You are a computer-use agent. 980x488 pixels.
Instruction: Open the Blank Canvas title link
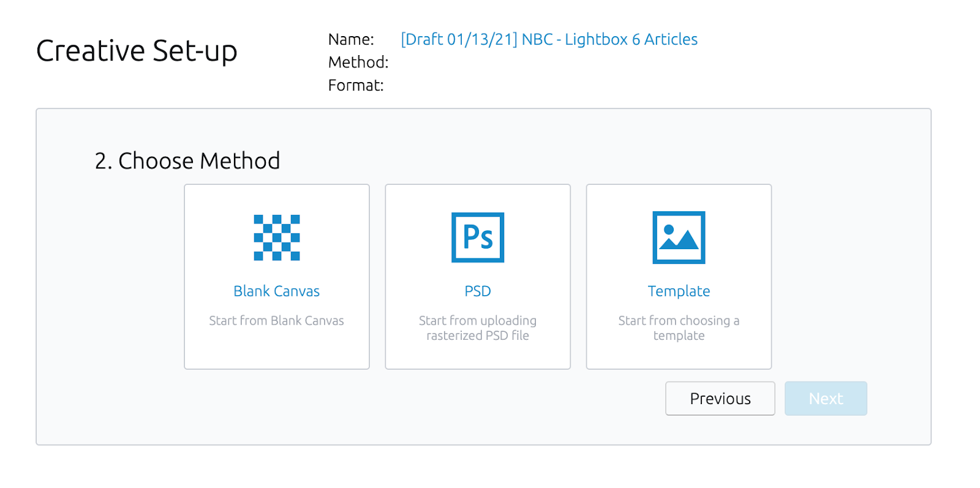277,291
